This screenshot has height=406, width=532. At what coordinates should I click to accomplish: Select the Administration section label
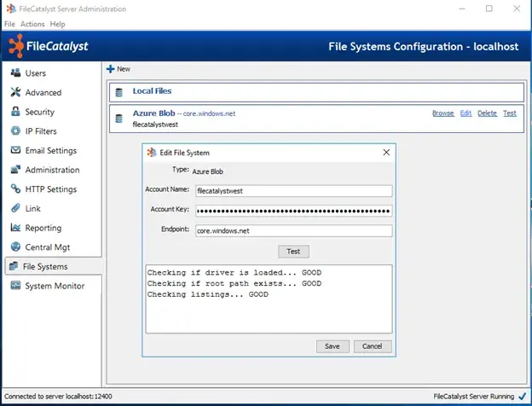pos(52,170)
